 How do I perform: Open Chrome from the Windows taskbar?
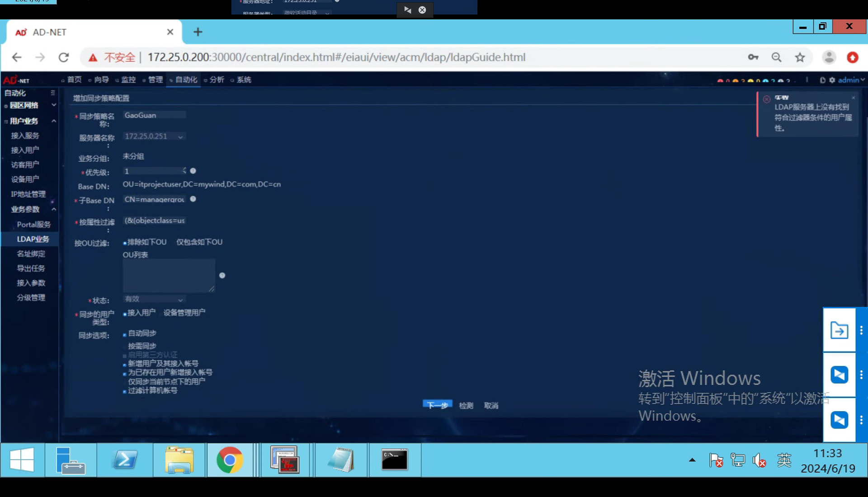coord(230,460)
